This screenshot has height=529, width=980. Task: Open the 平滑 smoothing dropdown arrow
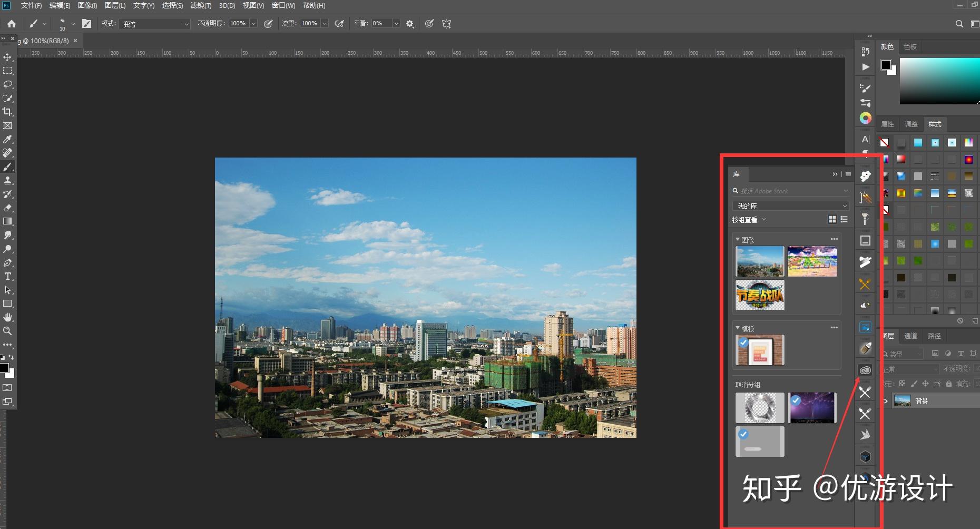pos(396,24)
